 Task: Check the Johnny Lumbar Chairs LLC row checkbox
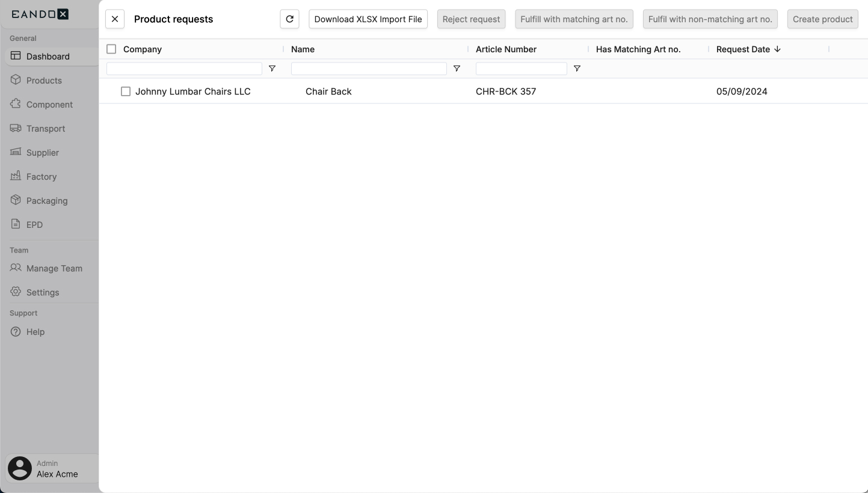pyautogui.click(x=126, y=91)
